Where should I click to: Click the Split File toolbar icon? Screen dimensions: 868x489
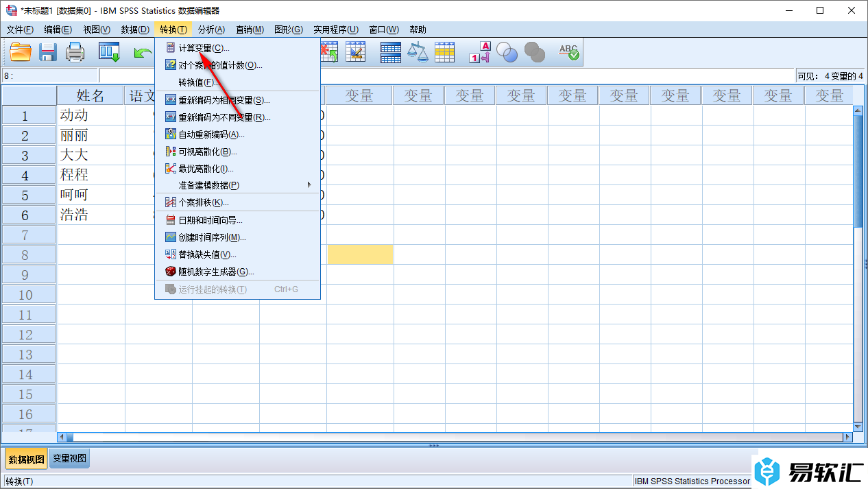391,52
